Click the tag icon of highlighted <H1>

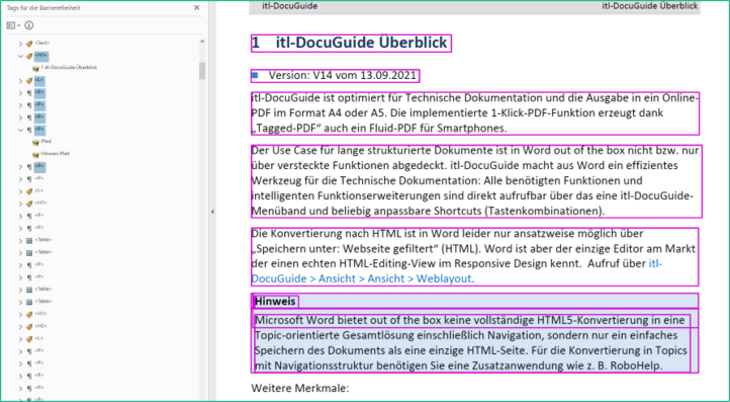coord(29,56)
